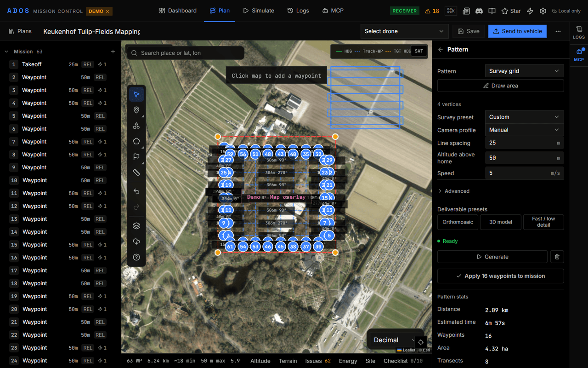588x368 pixels.
Task: Switch to the Dashboard tab
Action: [178, 11]
